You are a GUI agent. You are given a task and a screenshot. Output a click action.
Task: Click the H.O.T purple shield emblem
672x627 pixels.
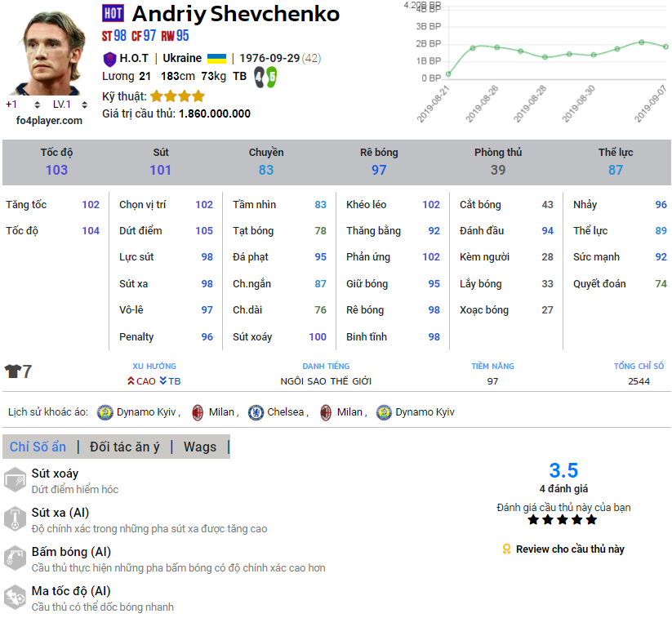point(109,58)
